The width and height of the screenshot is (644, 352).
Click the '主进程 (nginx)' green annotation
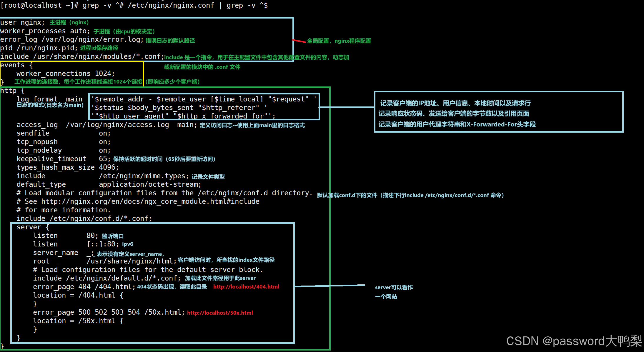click(x=69, y=22)
